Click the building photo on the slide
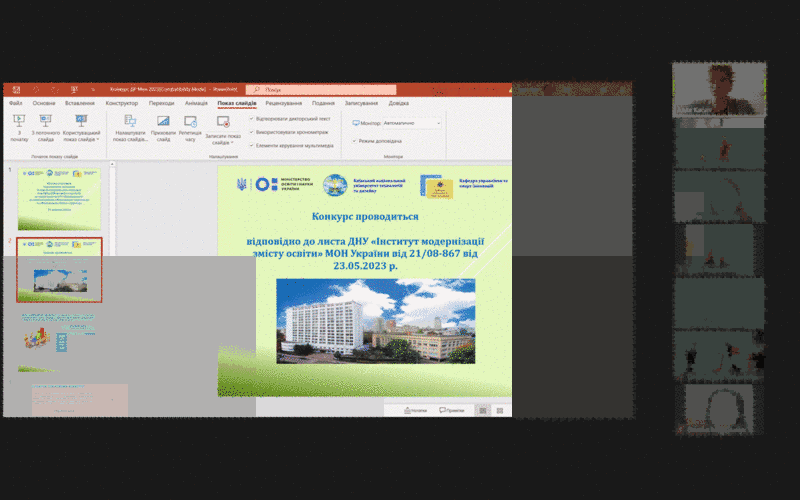Image resolution: width=800 pixels, height=500 pixels. 376,321
